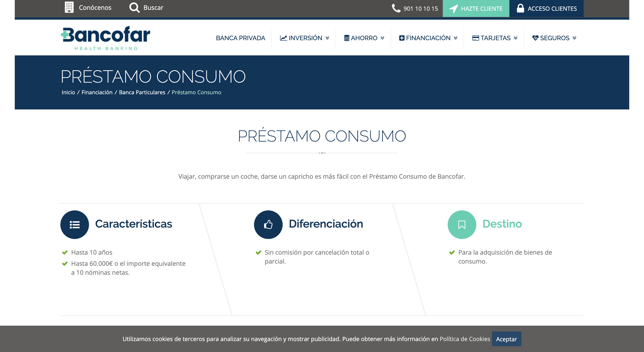The image size is (644, 352).
Task: Click the Préstamo Consumo breadcrumb entry
Action: point(197,92)
